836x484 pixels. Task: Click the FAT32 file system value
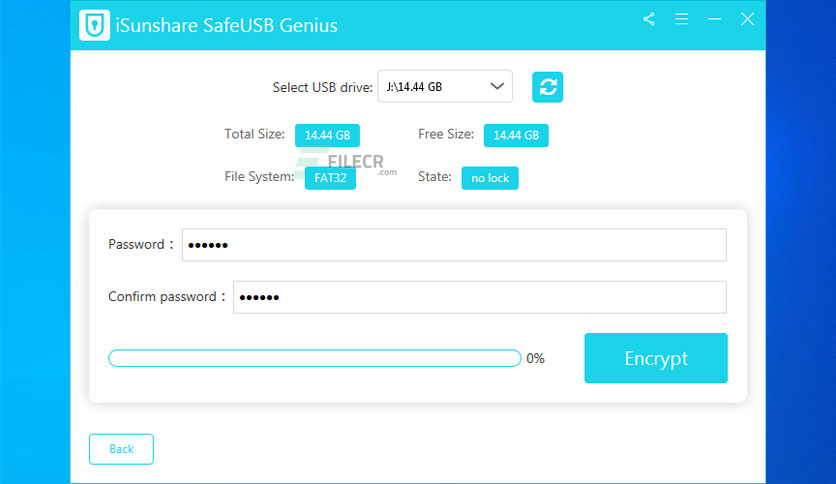pos(330,178)
